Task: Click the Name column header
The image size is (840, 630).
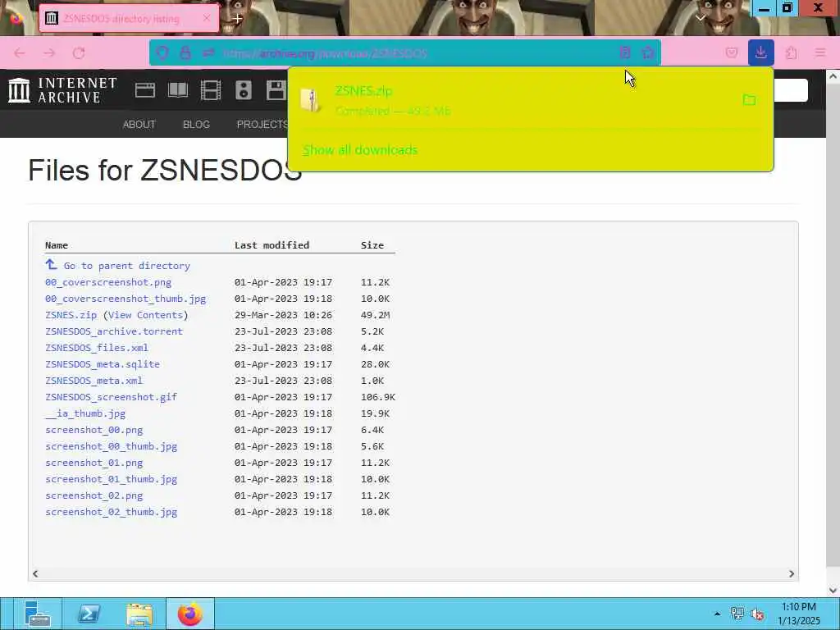Action: coord(57,245)
